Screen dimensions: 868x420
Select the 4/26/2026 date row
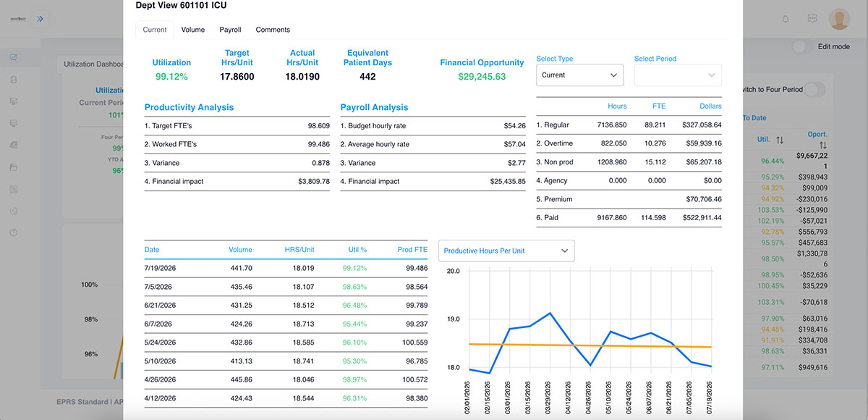pos(286,379)
